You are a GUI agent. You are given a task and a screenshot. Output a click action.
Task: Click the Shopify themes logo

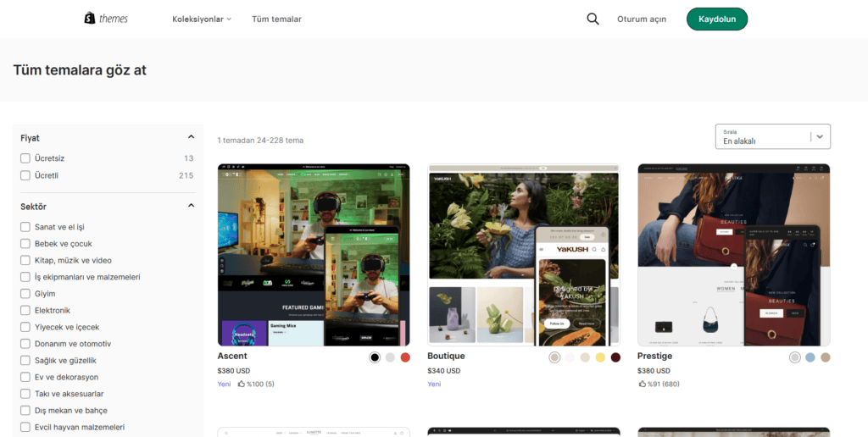pos(106,19)
